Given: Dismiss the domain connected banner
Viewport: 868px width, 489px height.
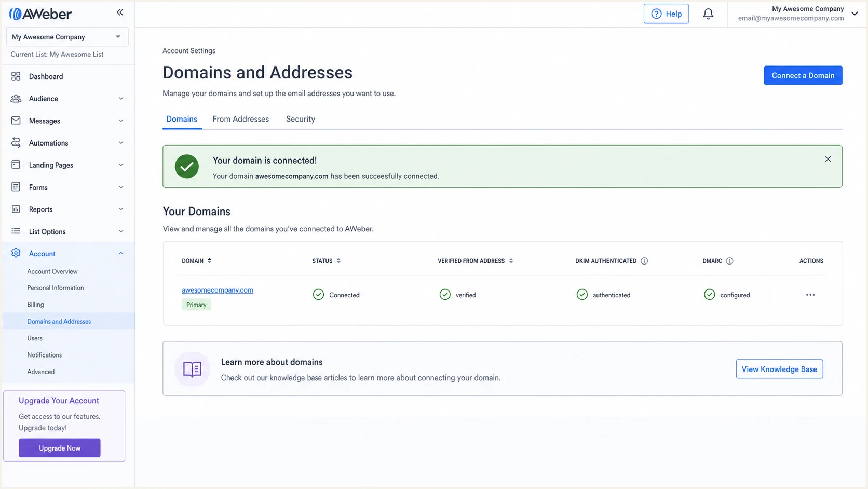Looking at the screenshot, I should (x=828, y=159).
